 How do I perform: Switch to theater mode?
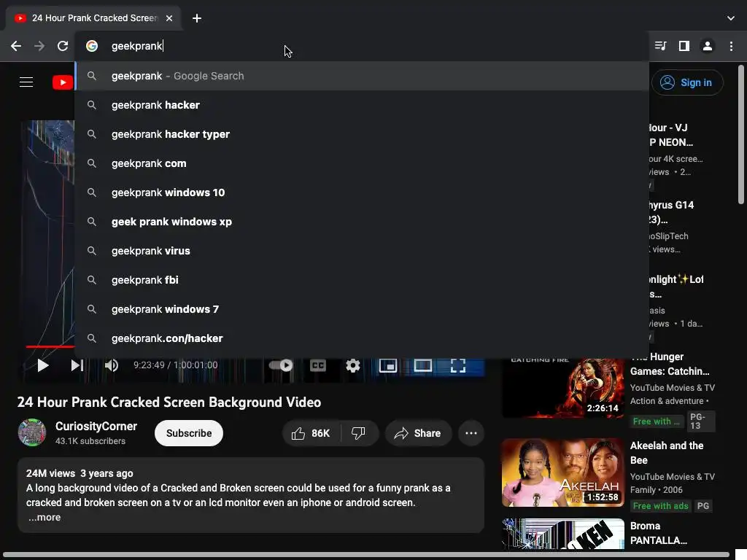[x=422, y=365]
